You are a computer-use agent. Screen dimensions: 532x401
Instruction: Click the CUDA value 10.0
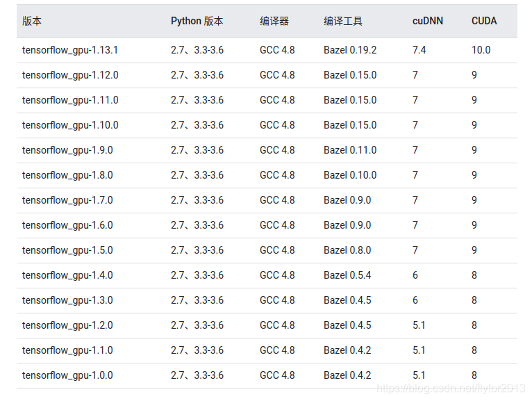tap(481, 50)
